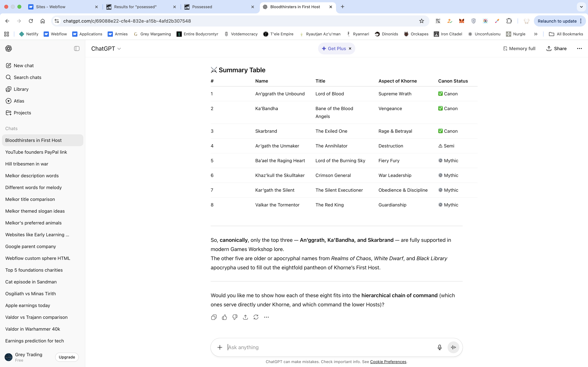Click the thumbs up icon
This screenshot has width=588, height=367.
tap(224, 317)
